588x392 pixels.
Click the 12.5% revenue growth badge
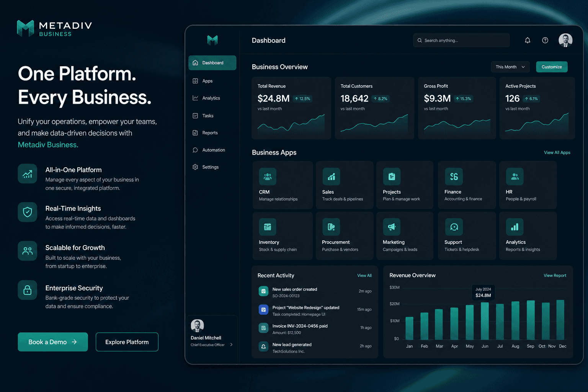click(302, 99)
